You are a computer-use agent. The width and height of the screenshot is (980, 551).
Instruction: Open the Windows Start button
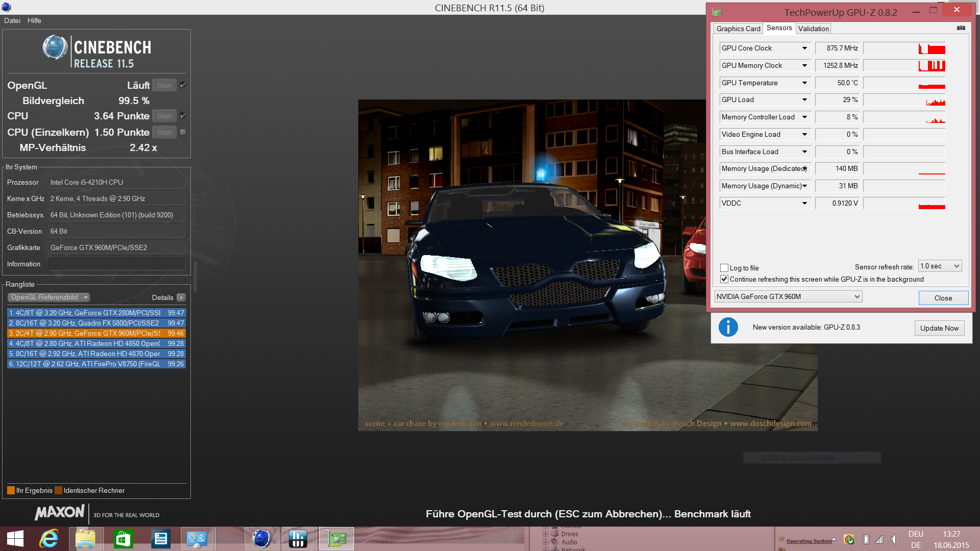tap(15, 539)
